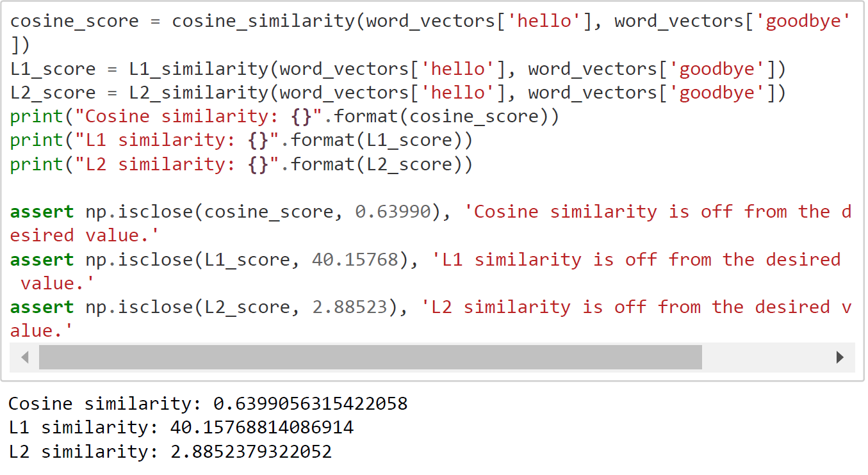
Task: Click the 'L1_score = L1_similarity' code line
Action: [398, 69]
